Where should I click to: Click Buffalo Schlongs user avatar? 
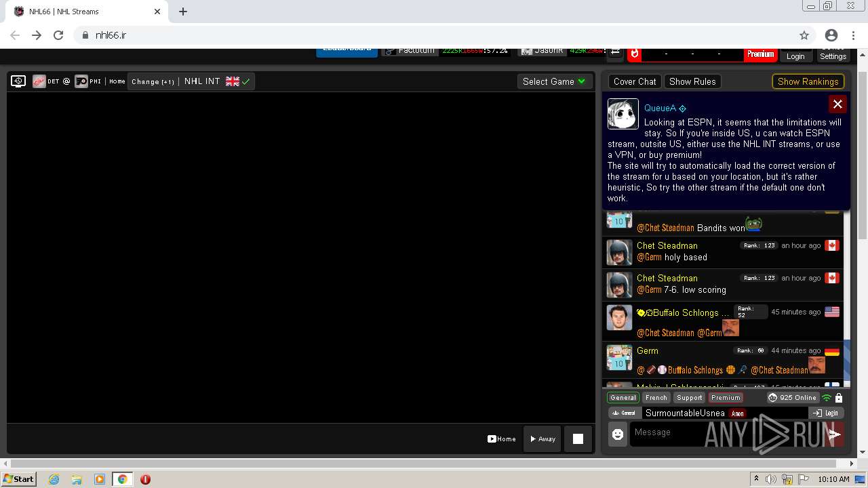[x=619, y=317]
